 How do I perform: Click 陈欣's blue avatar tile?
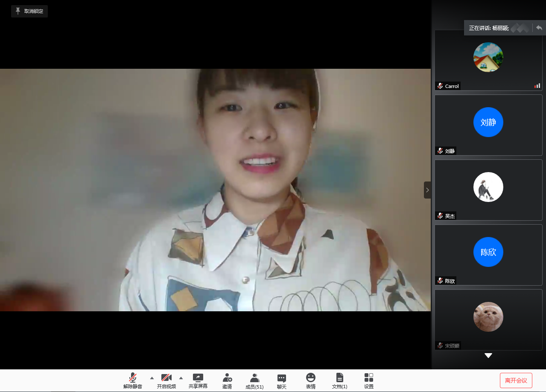(x=488, y=252)
